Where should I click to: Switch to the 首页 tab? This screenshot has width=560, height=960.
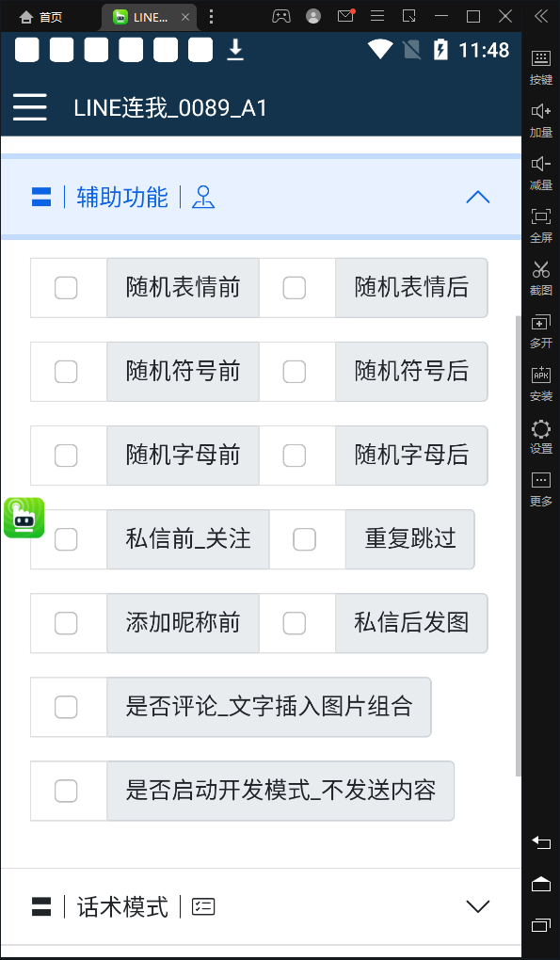[41, 17]
